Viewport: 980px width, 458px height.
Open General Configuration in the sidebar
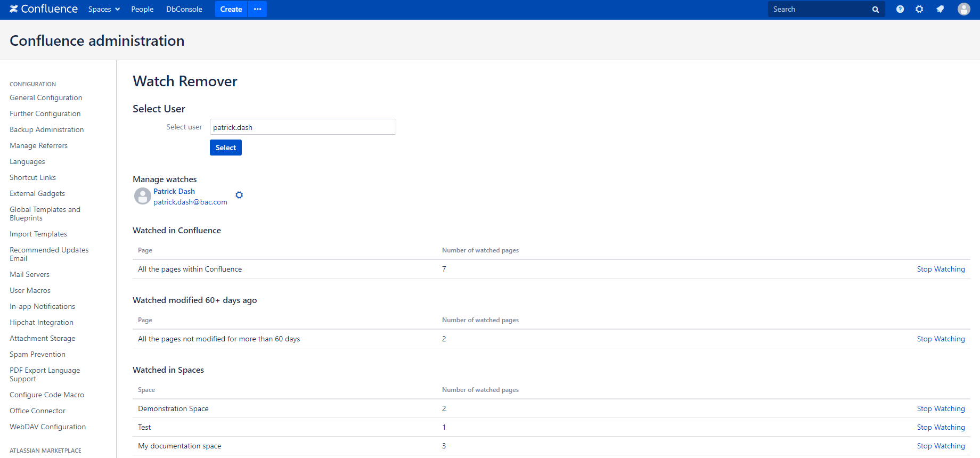click(x=46, y=97)
